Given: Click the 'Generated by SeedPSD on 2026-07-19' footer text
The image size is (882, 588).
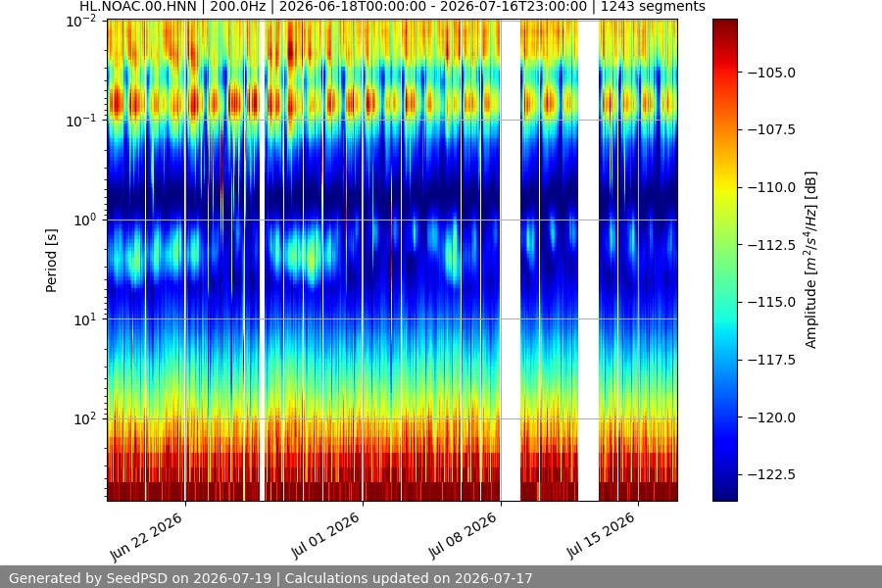Looking at the screenshot, I should pyautogui.click(x=140, y=578).
